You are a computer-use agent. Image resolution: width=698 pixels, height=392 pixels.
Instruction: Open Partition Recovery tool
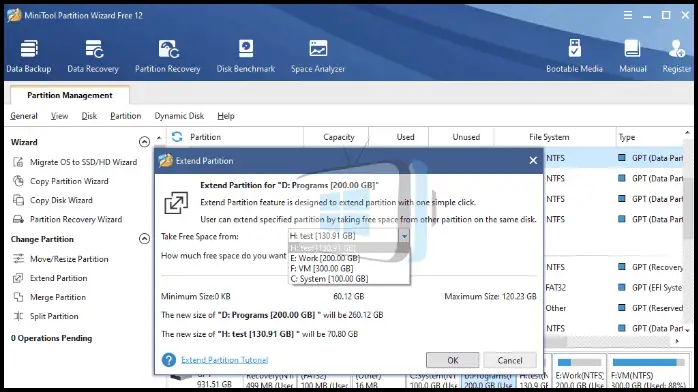(168, 56)
